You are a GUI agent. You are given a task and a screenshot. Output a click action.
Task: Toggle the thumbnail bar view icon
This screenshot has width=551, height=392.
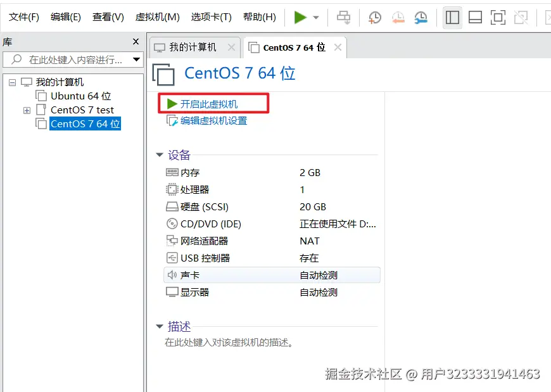(x=475, y=17)
